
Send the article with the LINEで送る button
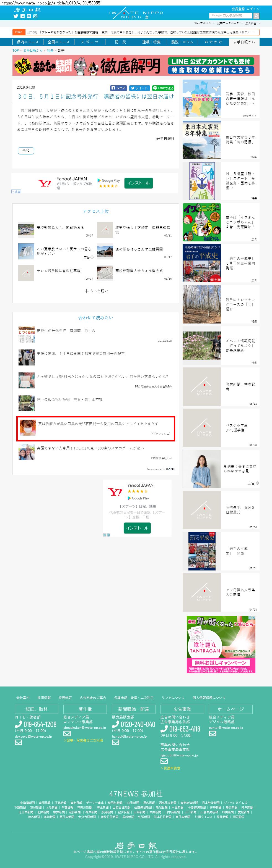click(163, 88)
